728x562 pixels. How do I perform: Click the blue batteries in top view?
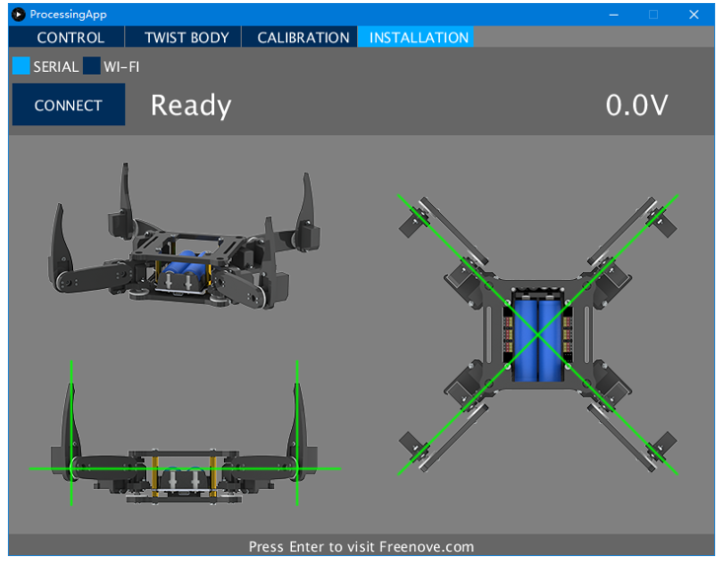tap(538, 340)
